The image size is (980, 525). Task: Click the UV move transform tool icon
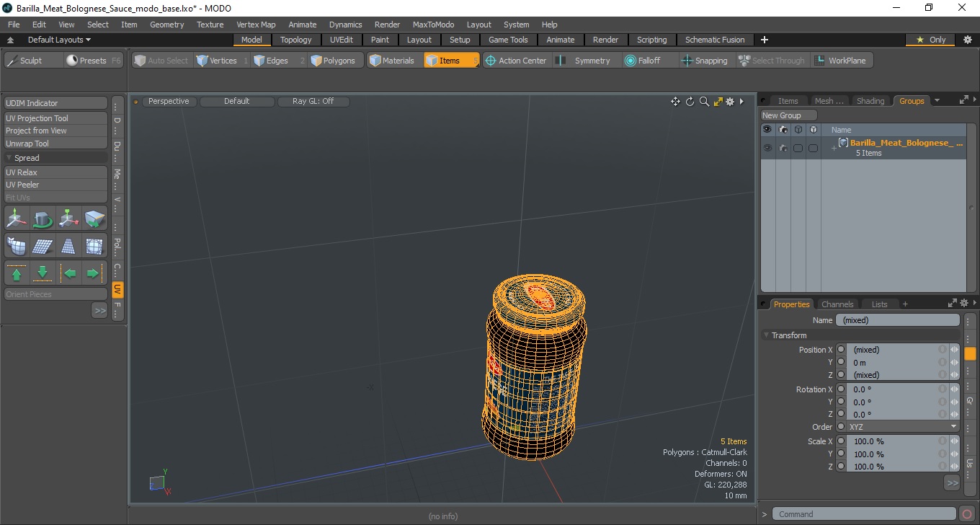[x=17, y=219]
